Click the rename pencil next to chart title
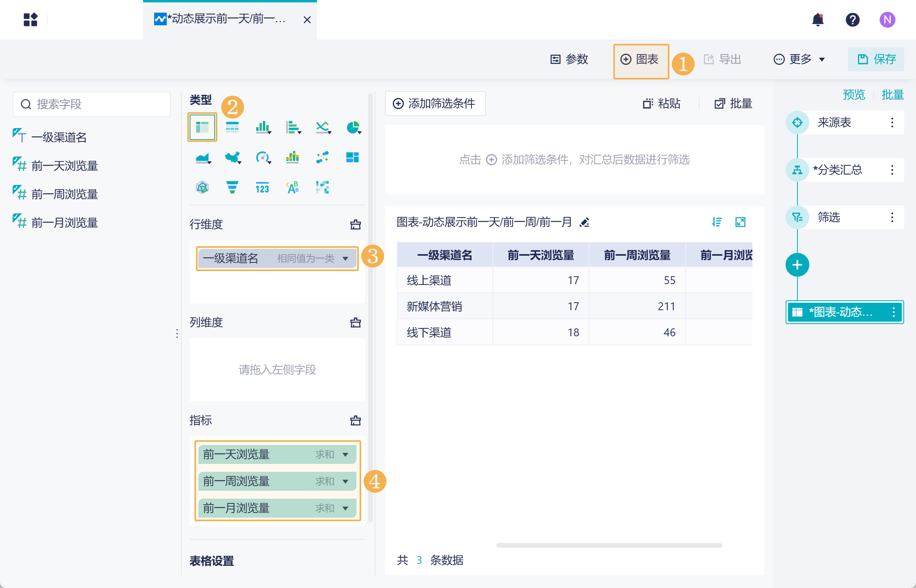Screen dimensions: 916x588 point(584,222)
